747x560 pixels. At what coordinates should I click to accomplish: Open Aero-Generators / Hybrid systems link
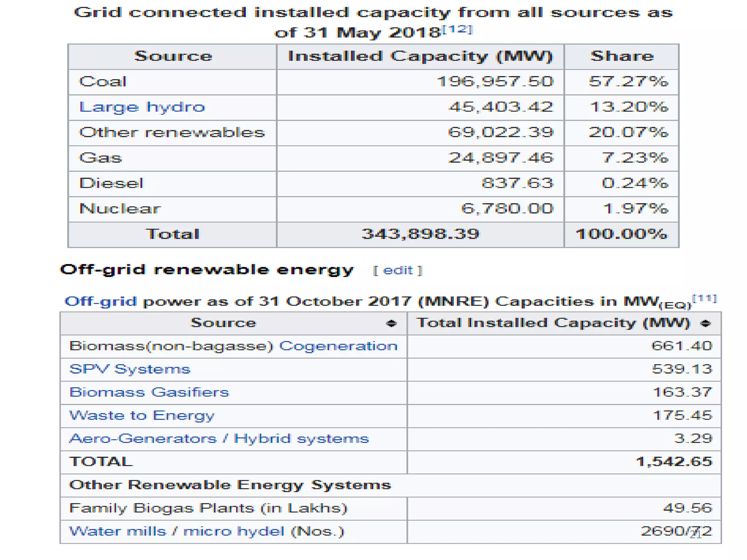[x=219, y=439]
